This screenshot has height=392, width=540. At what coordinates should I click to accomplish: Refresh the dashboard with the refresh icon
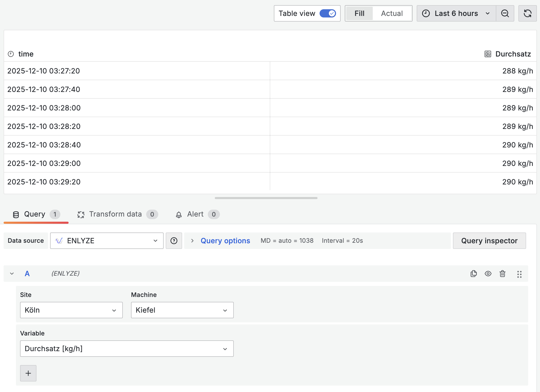tap(527, 13)
